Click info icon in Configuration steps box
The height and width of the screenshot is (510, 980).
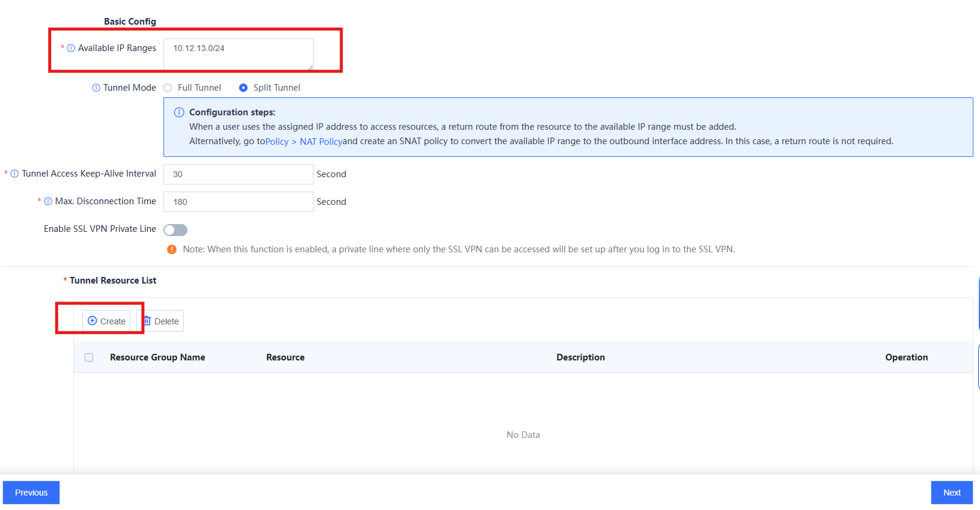(179, 112)
